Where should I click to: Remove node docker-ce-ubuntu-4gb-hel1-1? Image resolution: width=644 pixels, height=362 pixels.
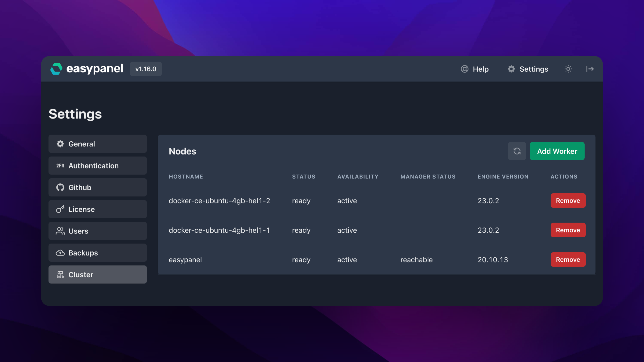568,230
